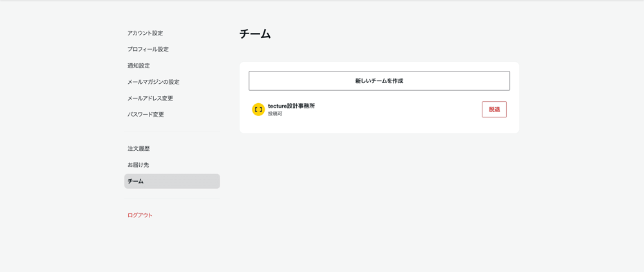
Task: Open お届け先 addresses page
Action: coord(138,165)
